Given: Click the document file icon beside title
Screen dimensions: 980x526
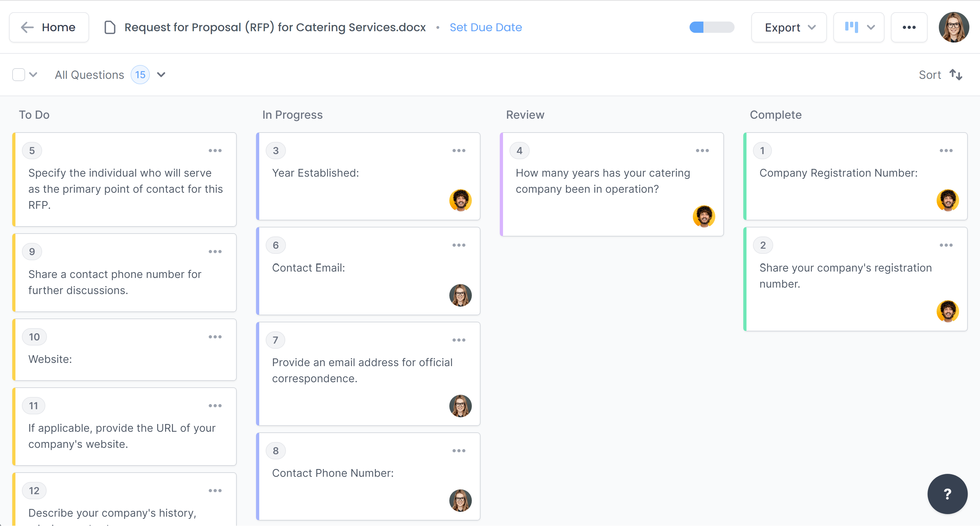Looking at the screenshot, I should tap(110, 27).
